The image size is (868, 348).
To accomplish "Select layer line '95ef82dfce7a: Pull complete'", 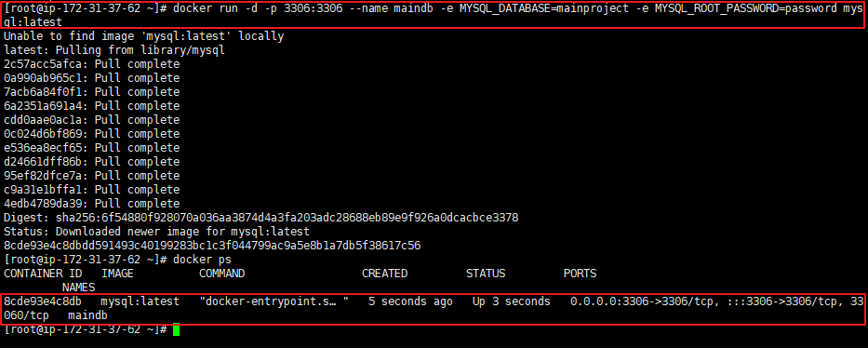I will [91, 176].
